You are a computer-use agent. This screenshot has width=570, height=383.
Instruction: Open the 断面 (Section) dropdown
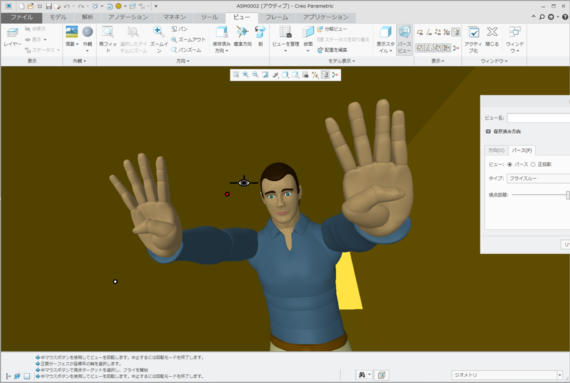pyautogui.click(x=308, y=47)
